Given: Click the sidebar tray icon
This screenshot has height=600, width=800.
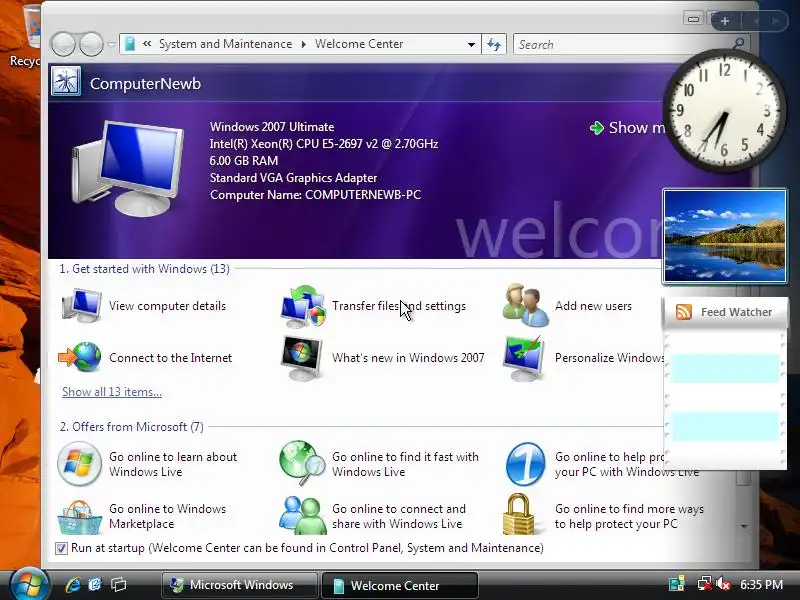Looking at the screenshot, I should (x=677, y=584).
